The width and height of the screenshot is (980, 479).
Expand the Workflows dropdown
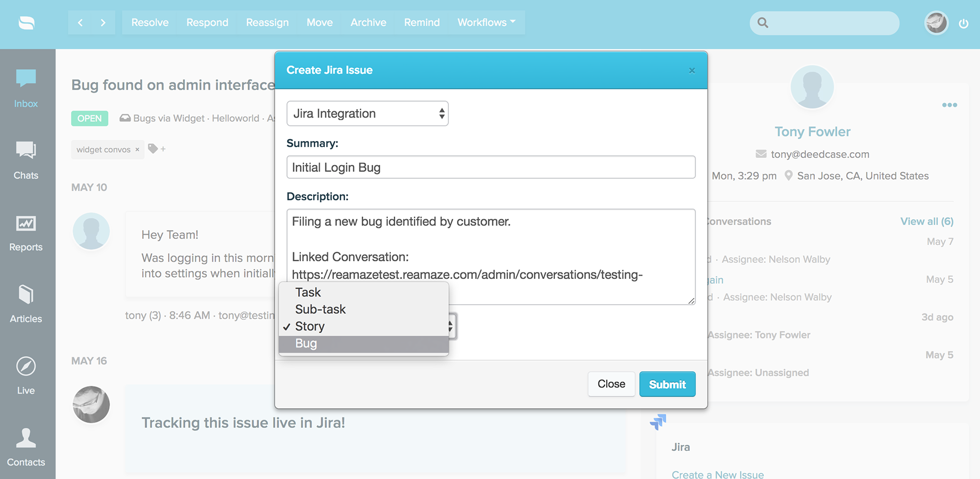[x=487, y=22]
